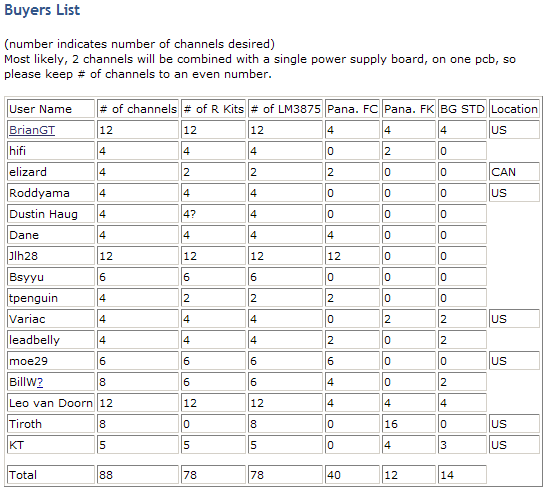Click the Jlh28 user name cell

[x=51, y=256]
